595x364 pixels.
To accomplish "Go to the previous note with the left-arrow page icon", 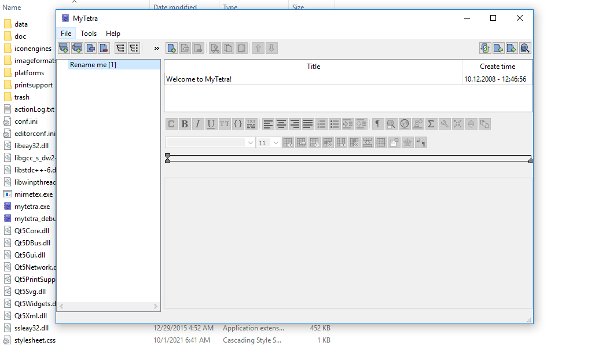I will click(x=498, y=48).
